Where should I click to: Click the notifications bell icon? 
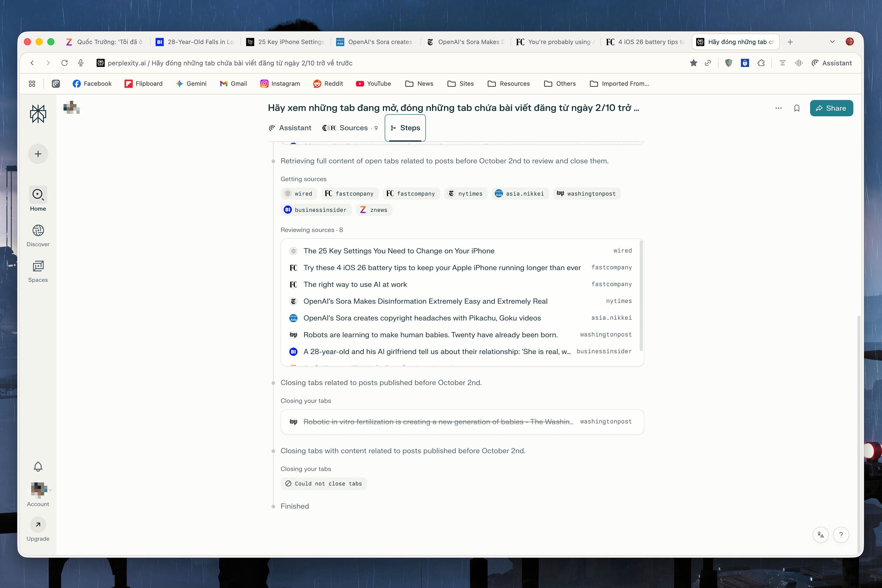[38, 467]
